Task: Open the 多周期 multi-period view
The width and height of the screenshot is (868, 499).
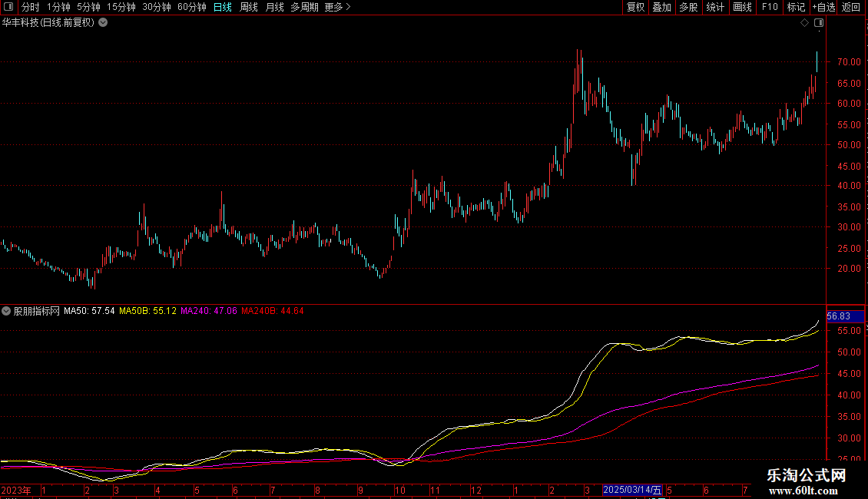Action: click(304, 7)
